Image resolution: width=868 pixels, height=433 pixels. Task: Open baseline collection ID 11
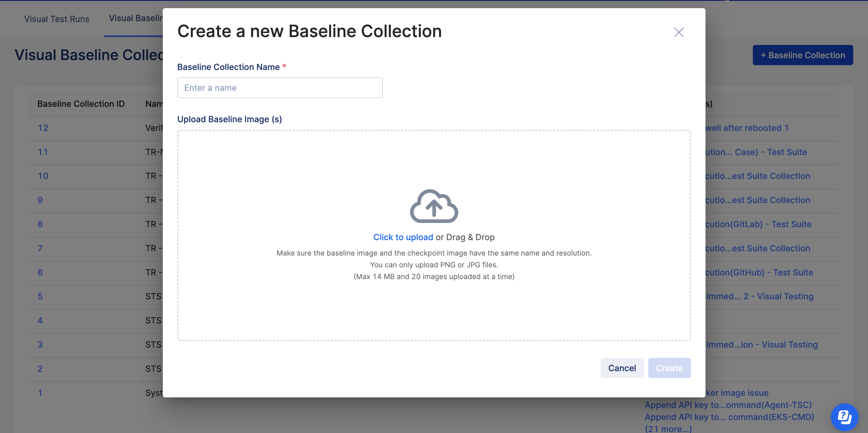(x=43, y=152)
